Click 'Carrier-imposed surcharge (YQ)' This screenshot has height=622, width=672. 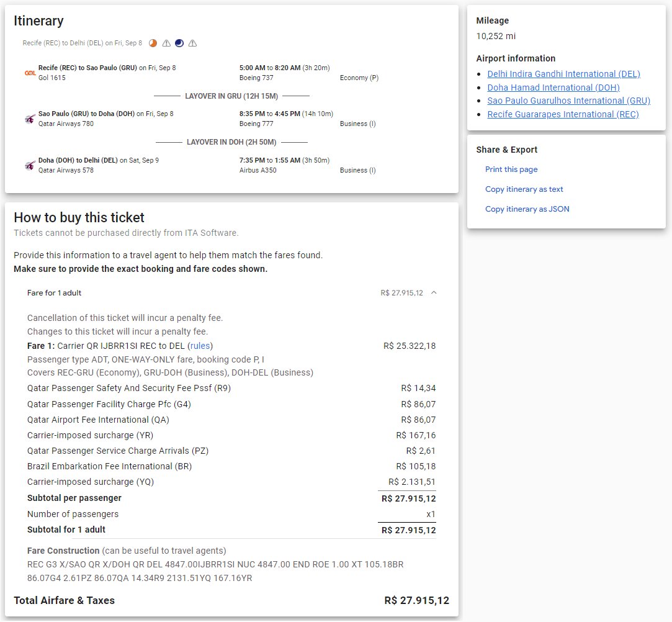click(x=91, y=482)
